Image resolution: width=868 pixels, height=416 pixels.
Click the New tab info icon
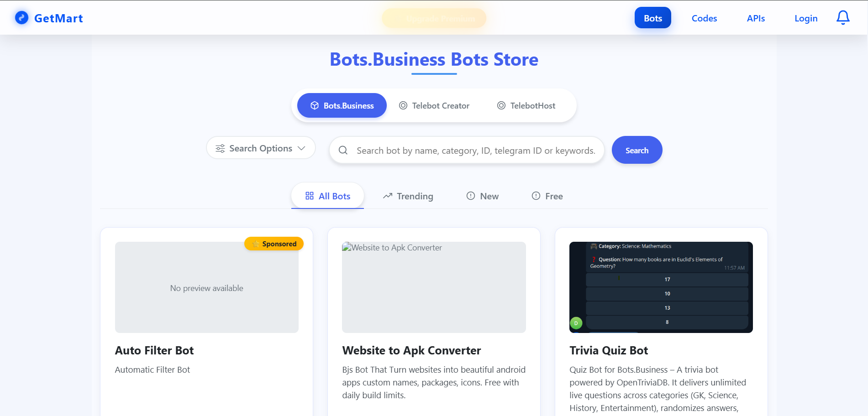click(x=471, y=196)
